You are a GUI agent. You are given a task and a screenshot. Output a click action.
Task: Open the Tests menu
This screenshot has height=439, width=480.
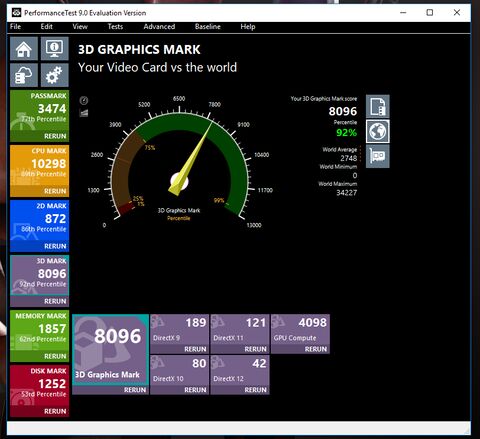pyautogui.click(x=115, y=27)
